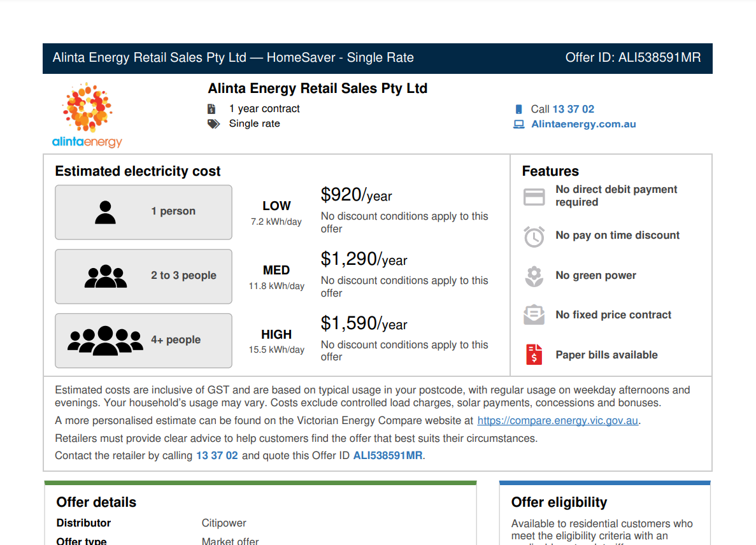Image resolution: width=756 pixels, height=545 pixels.
Task: Click the 7.2 kWh/day value
Action: point(276,222)
